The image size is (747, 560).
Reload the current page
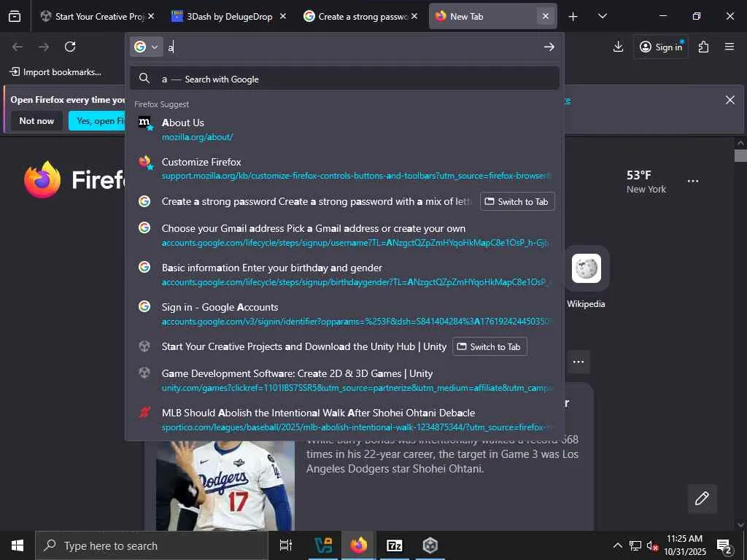pyautogui.click(x=70, y=47)
